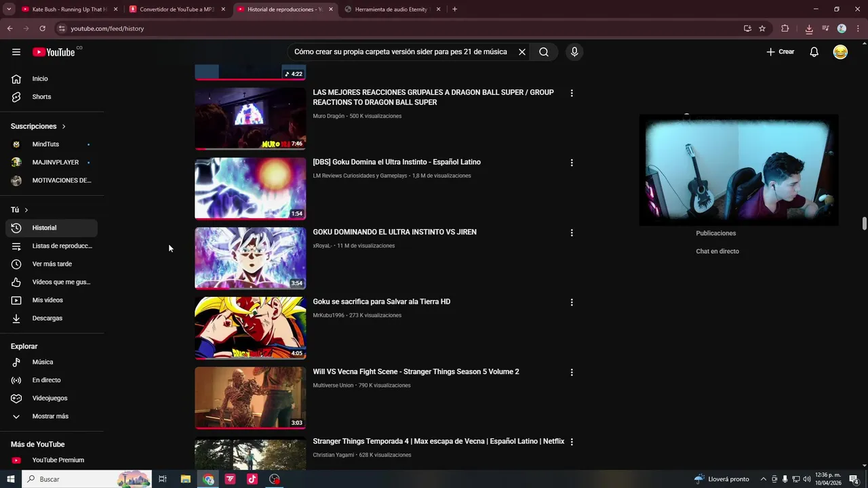Open TikTok app from taskbar
868x488 pixels.
pos(252,479)
